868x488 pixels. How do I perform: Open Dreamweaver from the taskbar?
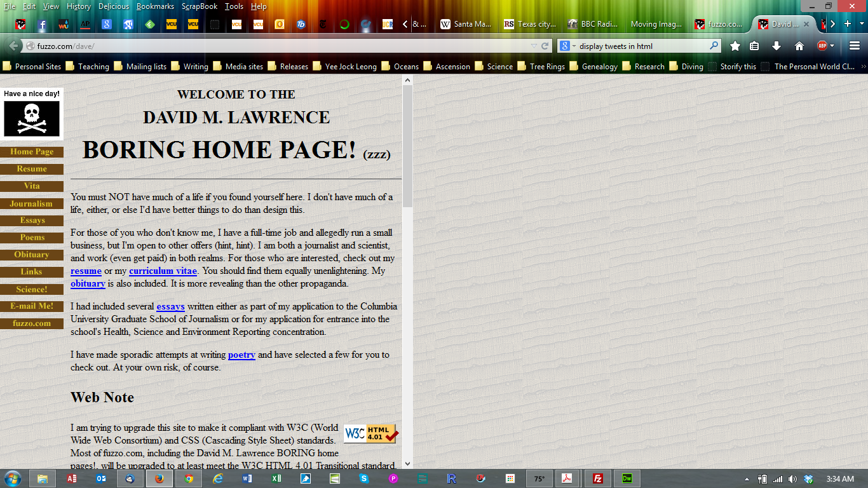tap(627, 478)
